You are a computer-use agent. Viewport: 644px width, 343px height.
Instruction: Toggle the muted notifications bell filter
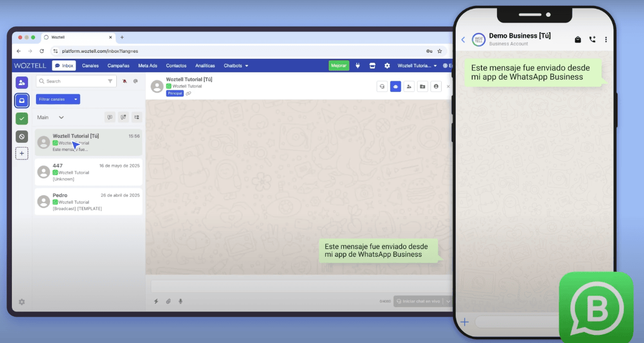point(124,81)
